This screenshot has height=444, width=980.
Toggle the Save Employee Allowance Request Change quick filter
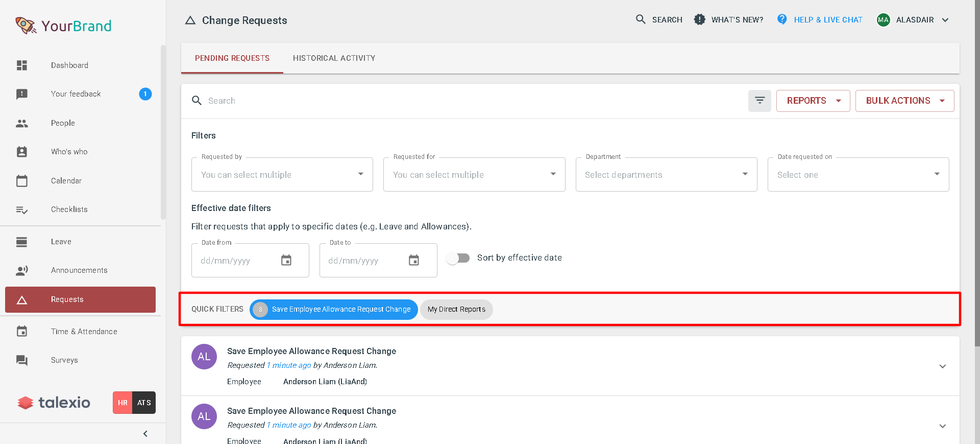[x=333, y=310]
